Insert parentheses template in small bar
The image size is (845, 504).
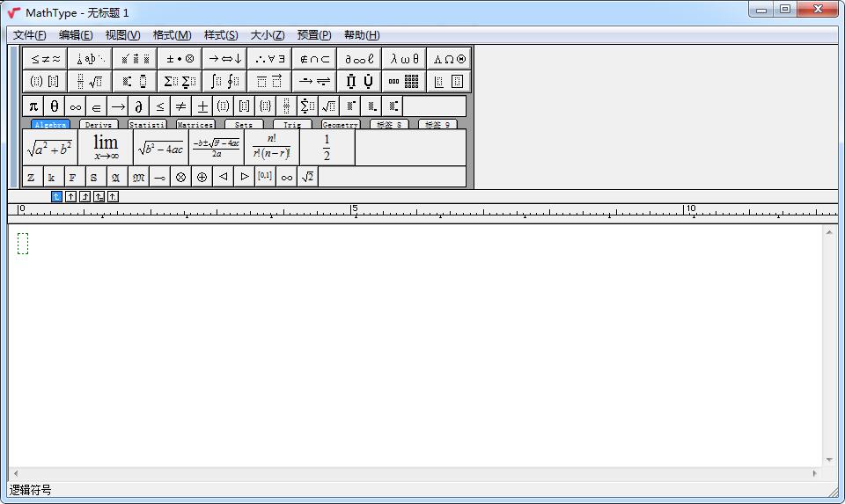223,106
